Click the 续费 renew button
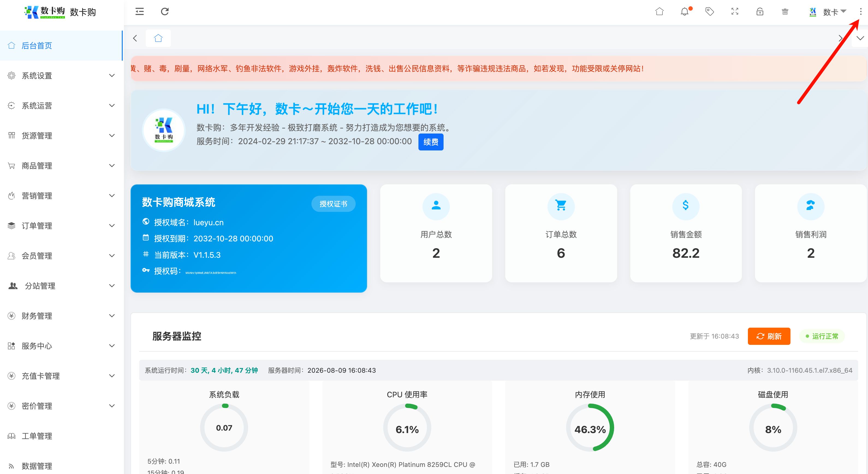Viewport: 868px width, 474px height. pyautogui.click(x=431, y=142)
